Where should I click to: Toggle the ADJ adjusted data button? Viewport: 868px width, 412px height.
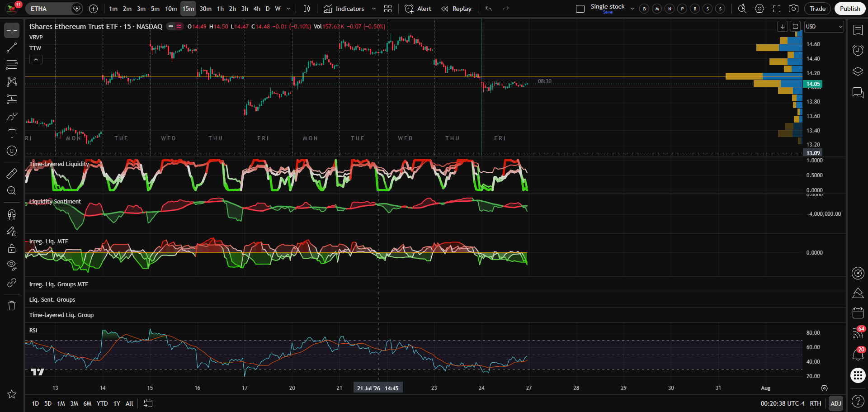pos(836,403)
